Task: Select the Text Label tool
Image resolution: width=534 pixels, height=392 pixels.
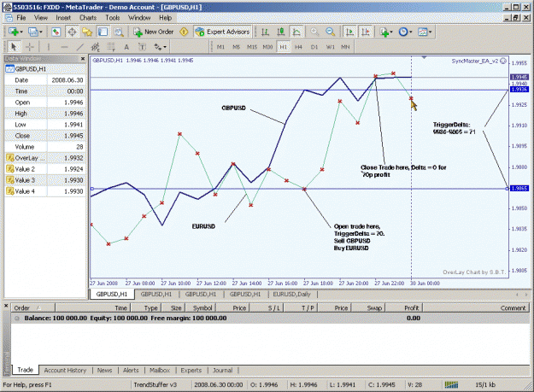Action: tap(142, 47)
